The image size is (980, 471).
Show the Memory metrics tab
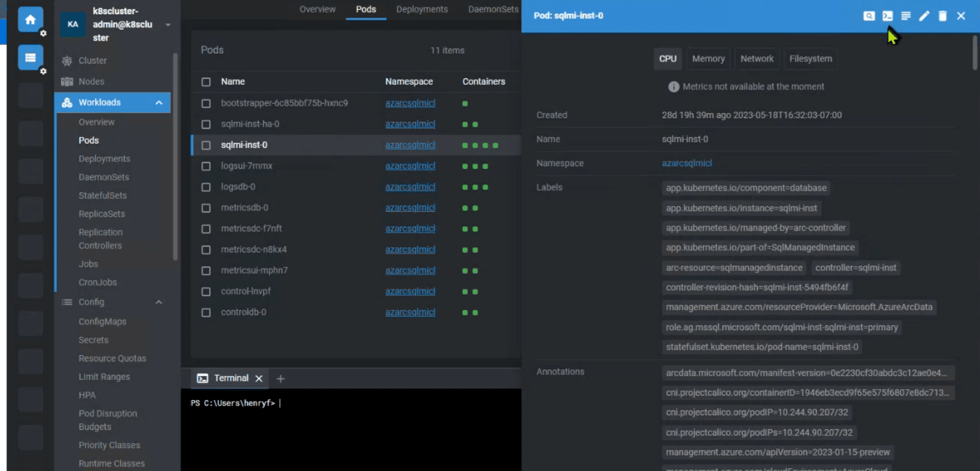(708, 59)
